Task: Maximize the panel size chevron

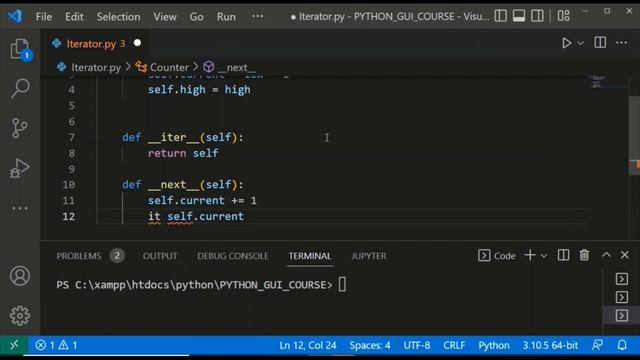Action: click(606, 255)
